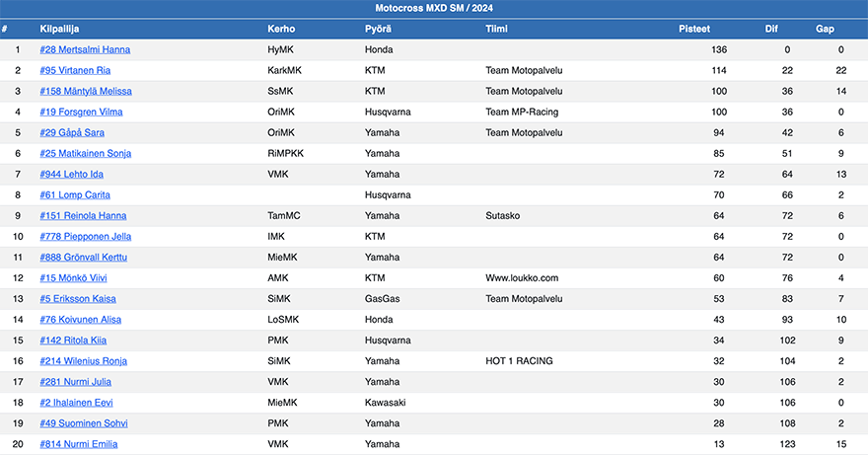Open #19 Forsgren Vilma profile link
This screenshot has width=868, height=455.
click(x=81, y=112)
